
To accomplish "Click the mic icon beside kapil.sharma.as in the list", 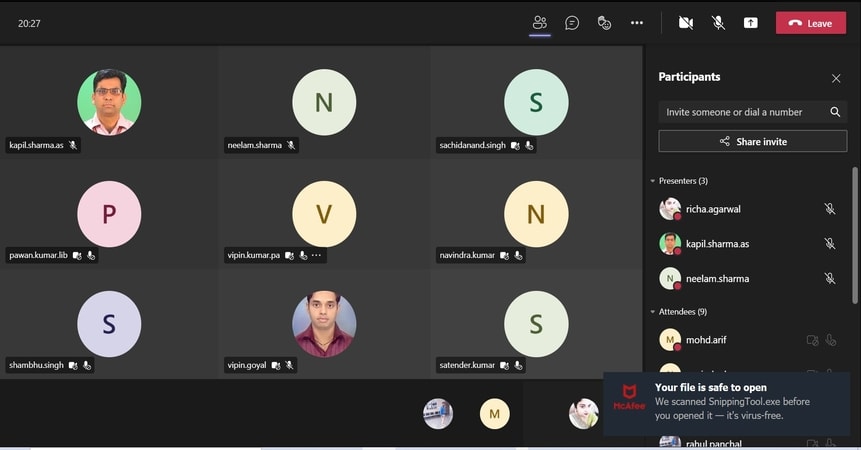I will (x=829, y=244).
